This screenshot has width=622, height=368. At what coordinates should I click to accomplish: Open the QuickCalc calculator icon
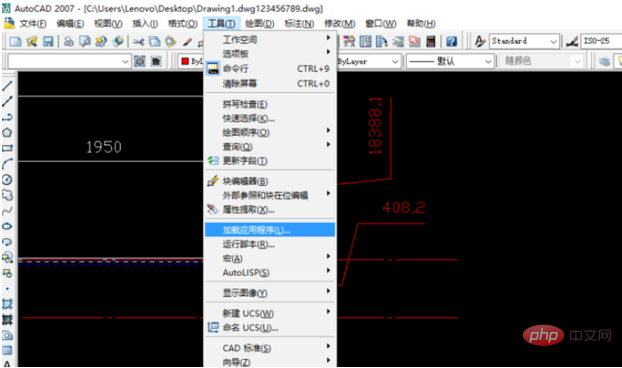(x=431, y=41)
